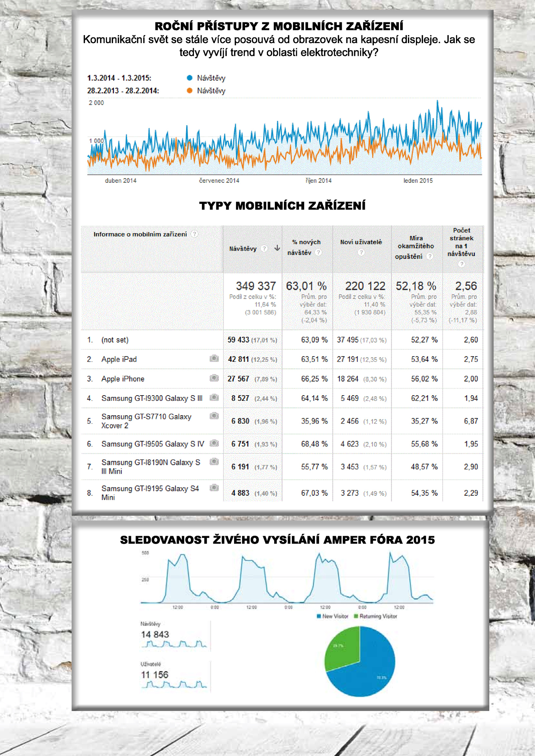Click green Returning Visitor legend square
The height and width of the screenshot is (756, 535).
click(356, 616)
